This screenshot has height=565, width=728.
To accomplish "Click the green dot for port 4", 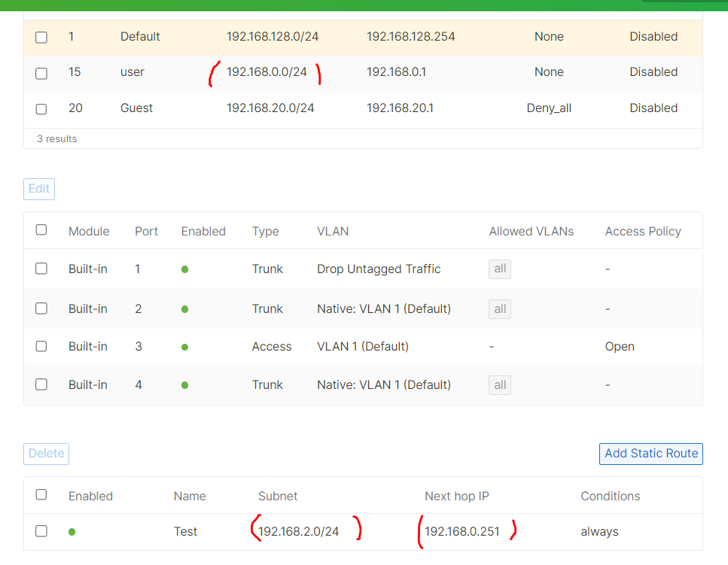I will (x=184, y=384).
